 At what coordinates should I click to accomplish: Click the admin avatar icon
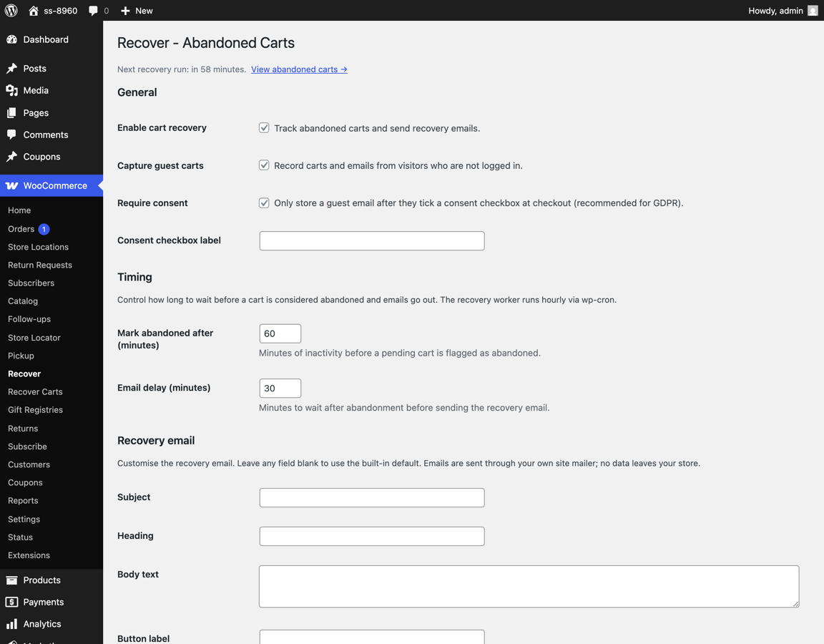click(x=813, y=11)
